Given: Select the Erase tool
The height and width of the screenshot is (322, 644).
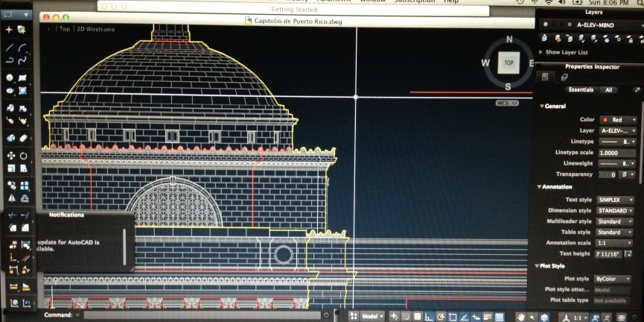Looking at the screenshot, I should pyautogui.click(x=23, y=138).
